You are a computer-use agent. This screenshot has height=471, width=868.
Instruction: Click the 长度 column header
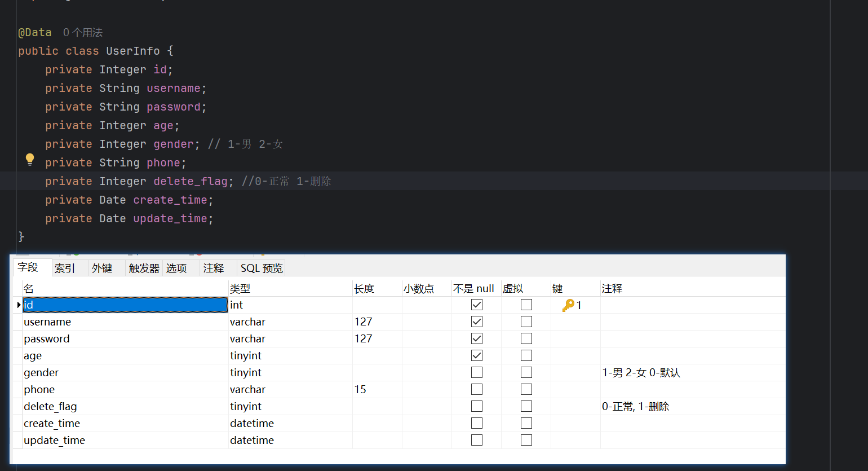(x=377, y=289)
